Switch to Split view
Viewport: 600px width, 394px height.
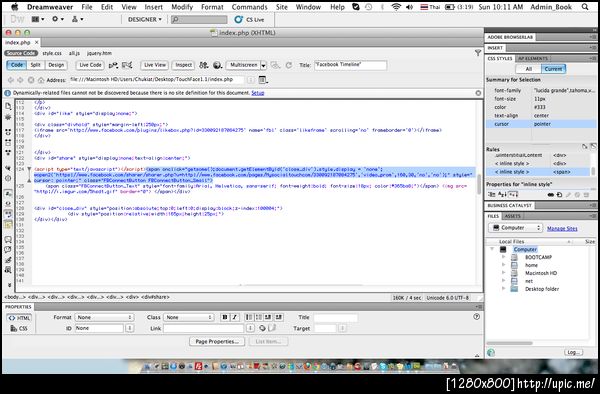click(36, 65)
